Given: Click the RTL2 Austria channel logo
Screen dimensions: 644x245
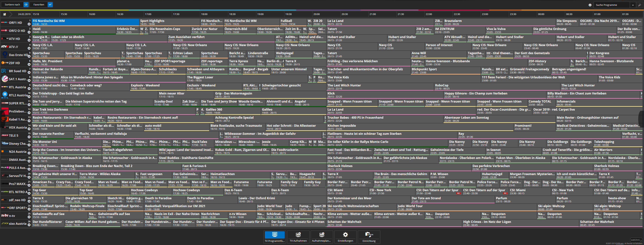Looking at the screenshot, I should click(5, 95).
